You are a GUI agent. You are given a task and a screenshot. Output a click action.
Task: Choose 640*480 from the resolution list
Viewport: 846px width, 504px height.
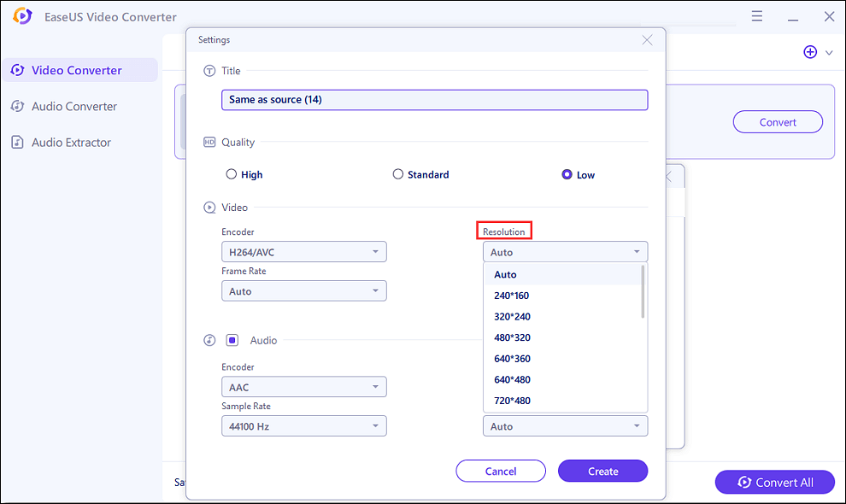click(x=512, y=379)
